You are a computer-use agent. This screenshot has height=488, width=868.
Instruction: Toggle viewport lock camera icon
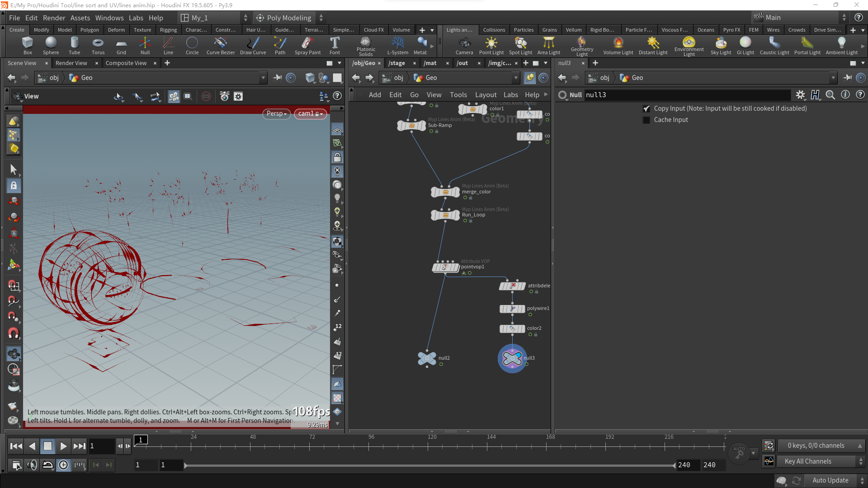337,157
